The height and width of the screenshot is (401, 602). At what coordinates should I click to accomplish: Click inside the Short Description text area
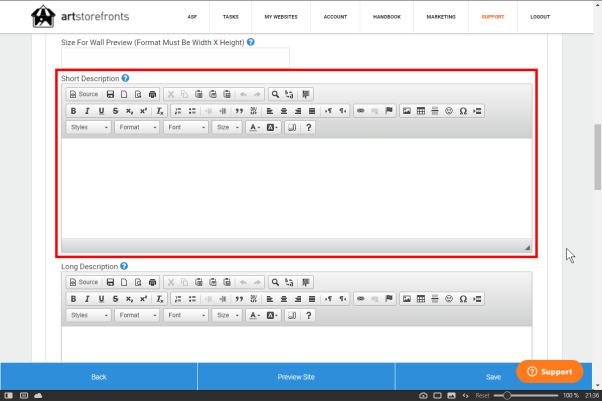click(296, 187)
